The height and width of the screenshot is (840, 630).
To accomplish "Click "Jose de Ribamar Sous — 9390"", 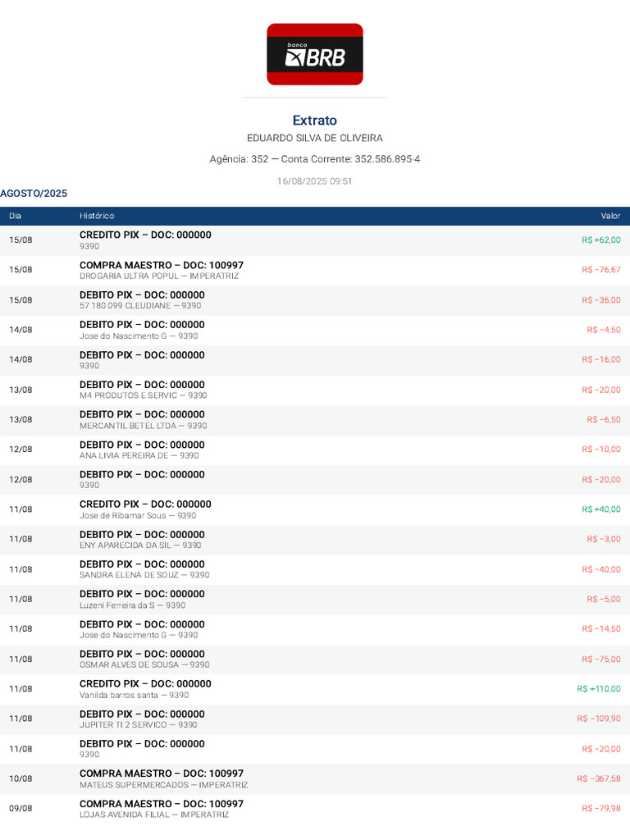I will tap(138, 515).
